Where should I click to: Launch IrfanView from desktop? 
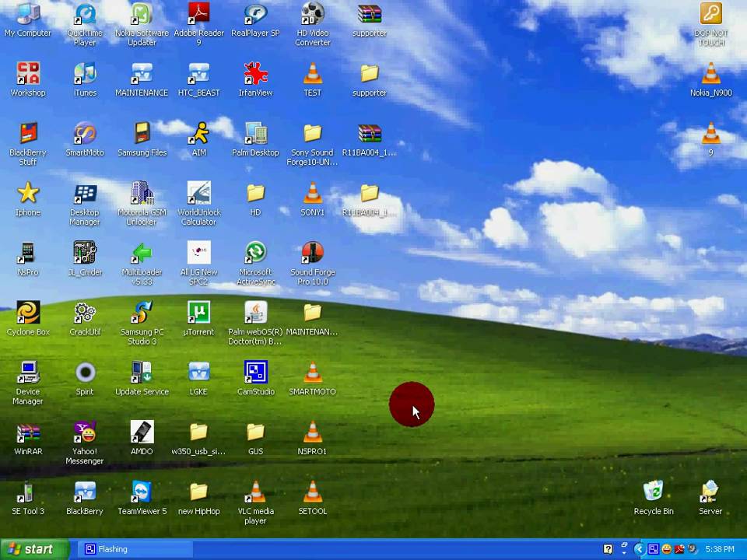click(x=256, y=73)
